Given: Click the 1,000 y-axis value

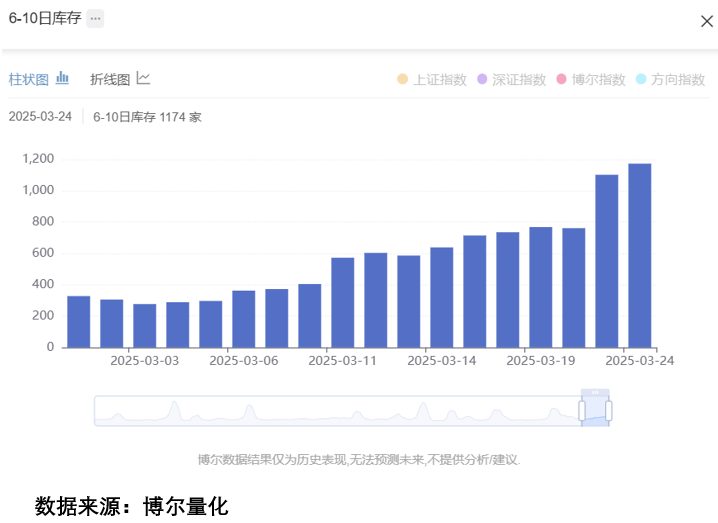Looking at the screenshot, I should (x=38, y=190).
